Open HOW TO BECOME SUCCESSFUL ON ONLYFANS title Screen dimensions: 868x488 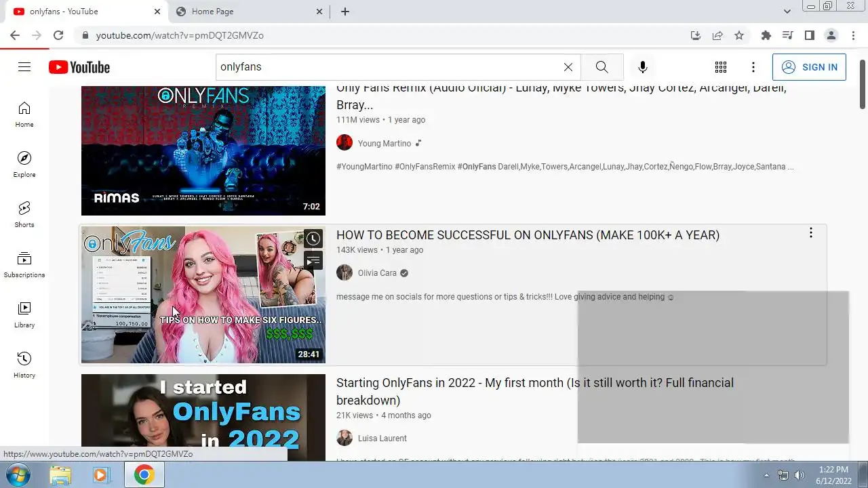(528, 235)
